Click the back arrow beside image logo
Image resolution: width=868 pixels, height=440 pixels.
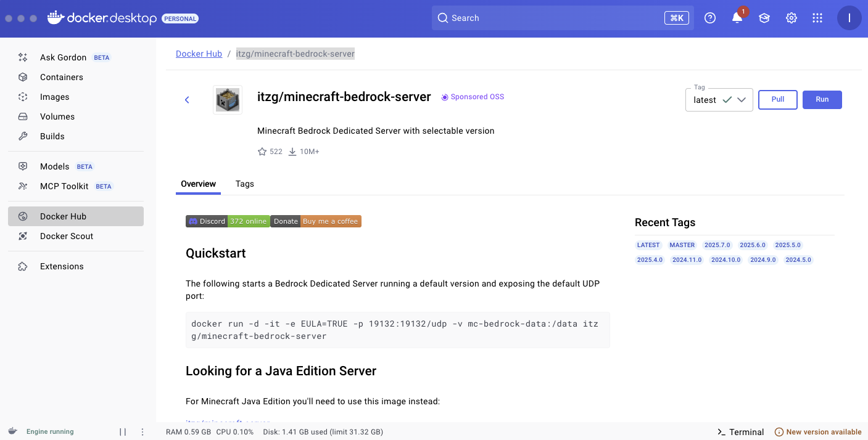coord(187,100)
